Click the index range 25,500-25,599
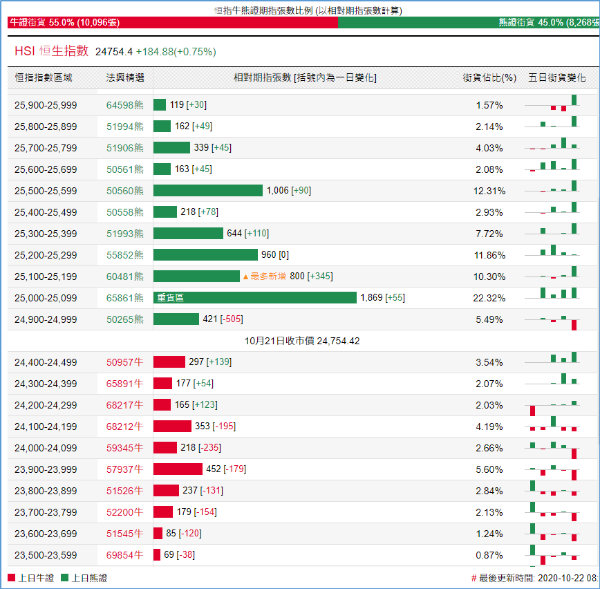 (46, 191)
